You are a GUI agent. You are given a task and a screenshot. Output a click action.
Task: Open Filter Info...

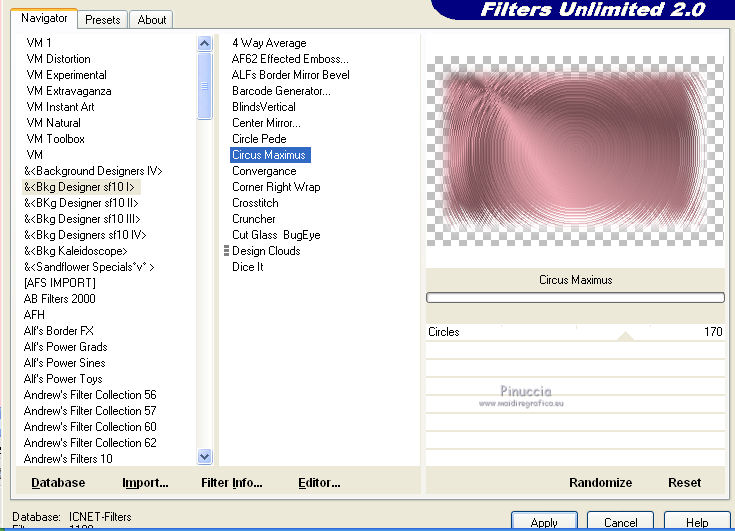(x=232, y=482)
